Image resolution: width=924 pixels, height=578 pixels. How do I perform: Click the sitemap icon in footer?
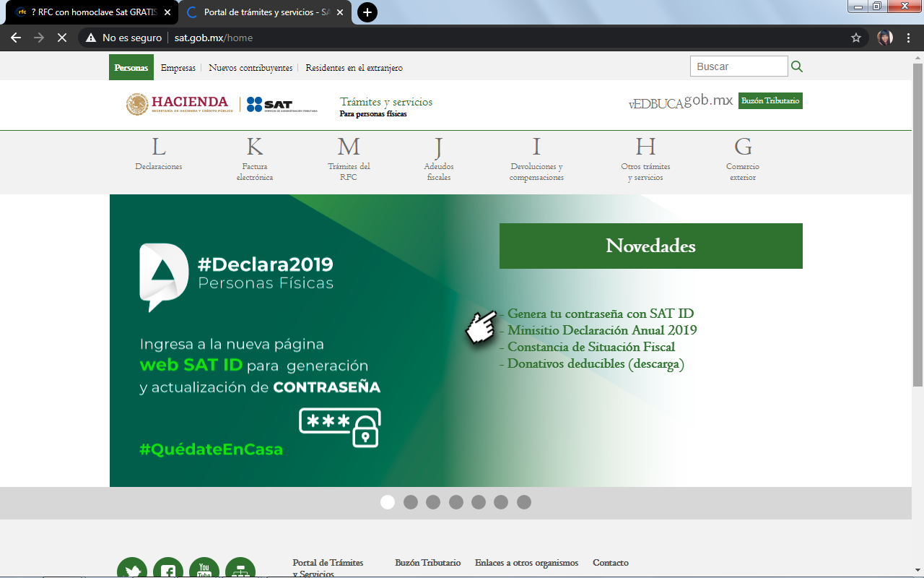(240, 568)
